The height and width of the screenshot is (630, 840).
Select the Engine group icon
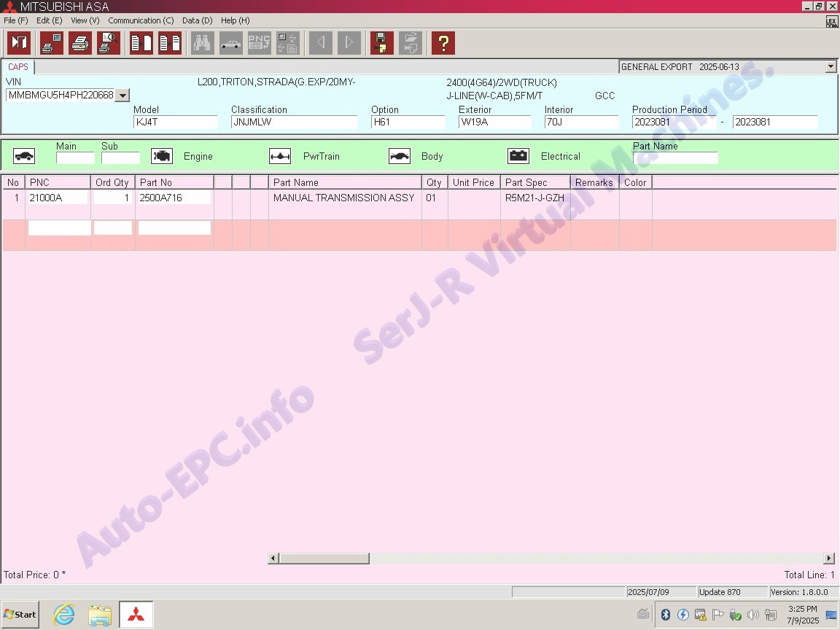(x=162, y=156)
